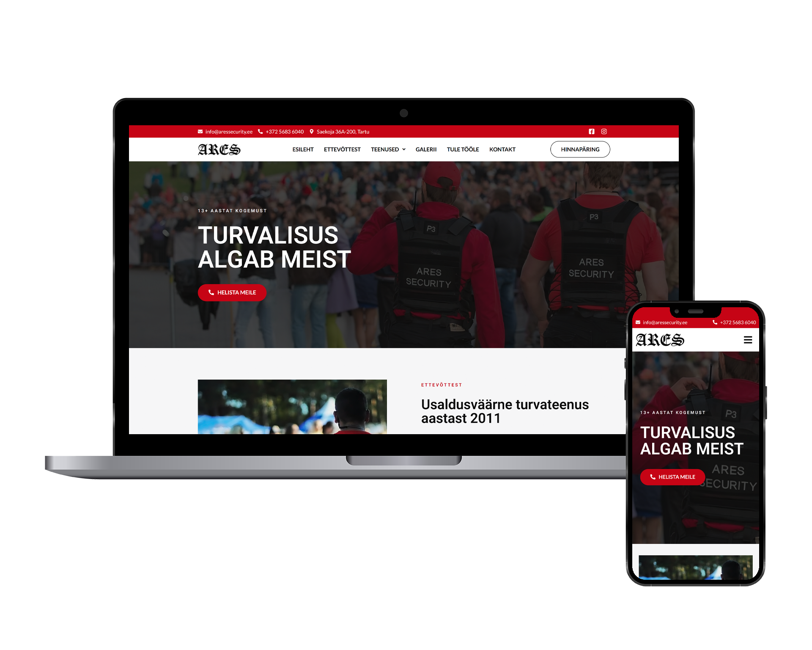812x650 pixels.
Task: Click the +372 5683 6040 link on the laptop
Action: (285, 132)
